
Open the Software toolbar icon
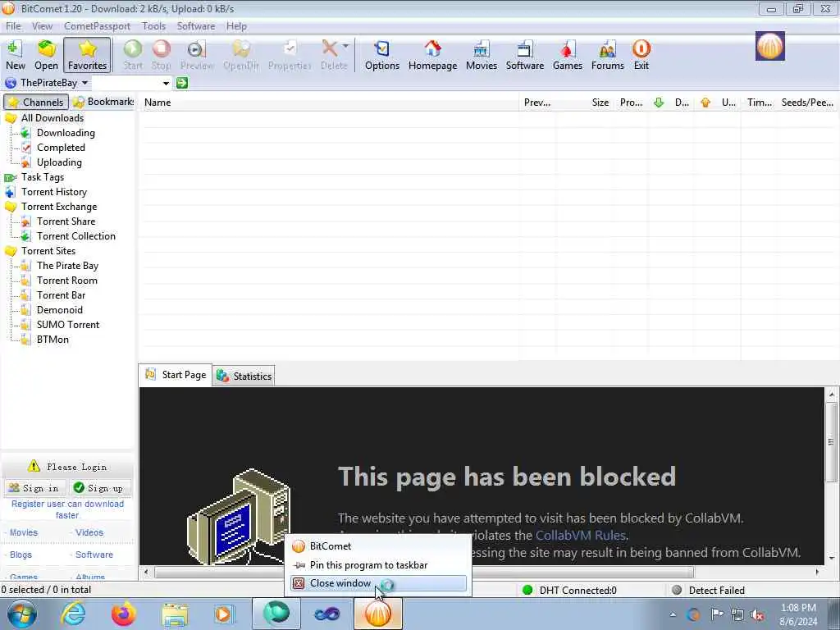point(524,55)
